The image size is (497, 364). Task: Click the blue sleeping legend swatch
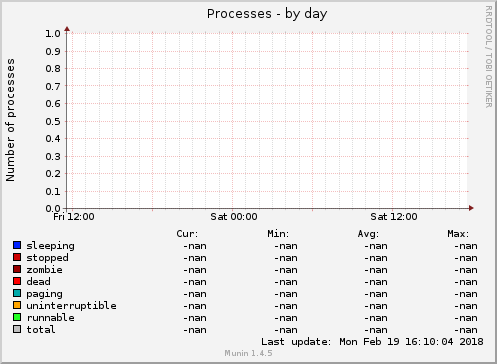pyautogui.click(x=17, y=245)
